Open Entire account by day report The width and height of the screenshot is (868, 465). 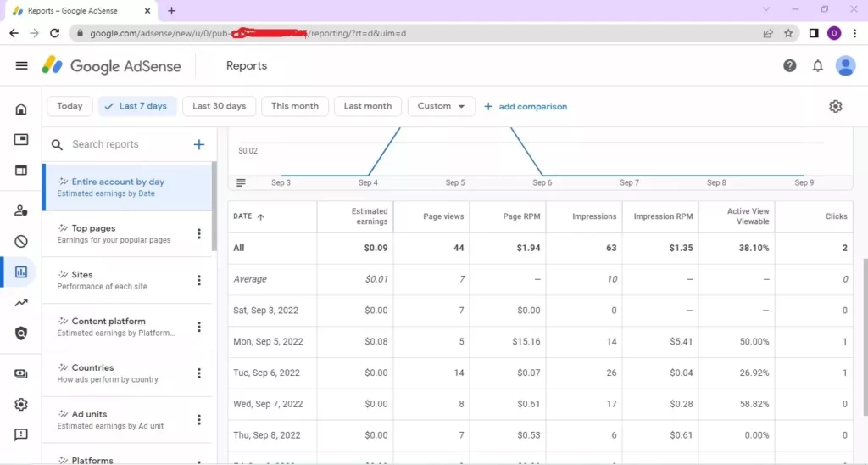[x=127, y=188]
